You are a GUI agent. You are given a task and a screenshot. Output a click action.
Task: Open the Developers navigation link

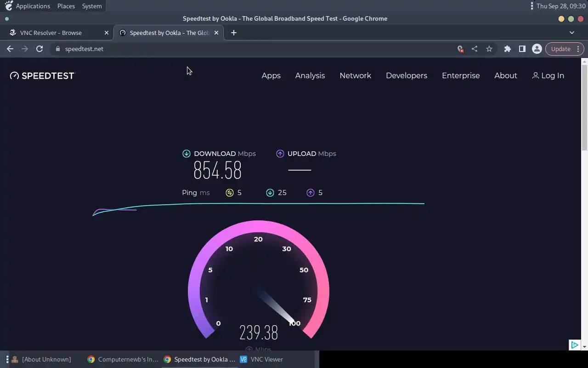pyautogui.click(x=407, y=75)
